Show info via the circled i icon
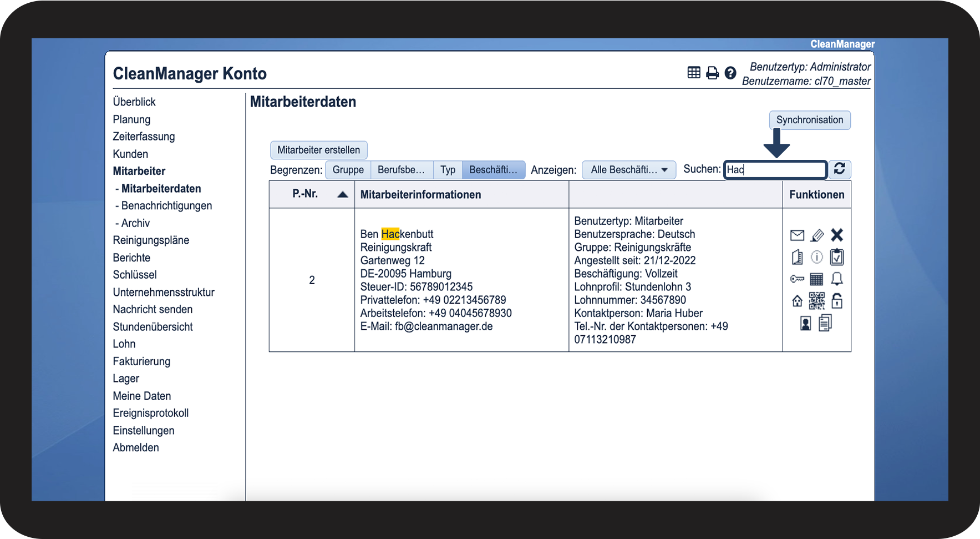This screenshot has width=980, height=539. (x=817, y=257)
